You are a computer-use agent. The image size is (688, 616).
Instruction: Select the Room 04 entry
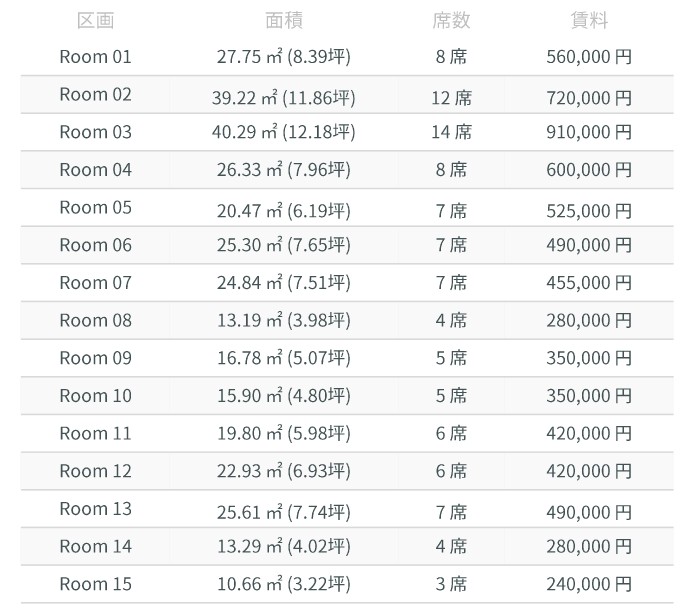(x=95, y=170)
